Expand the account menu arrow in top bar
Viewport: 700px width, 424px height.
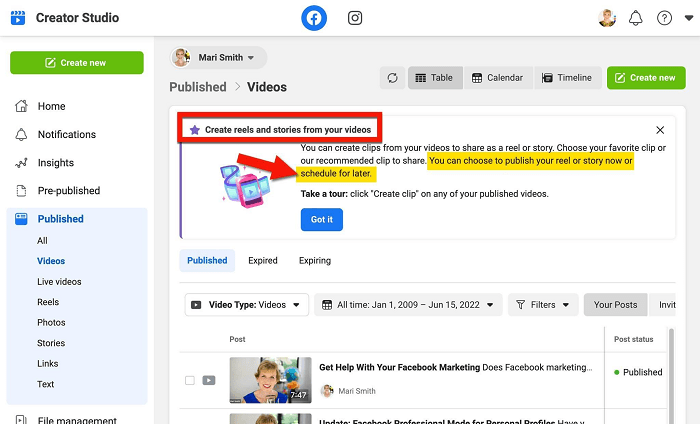pyautogui.click(x=689, y=18)
